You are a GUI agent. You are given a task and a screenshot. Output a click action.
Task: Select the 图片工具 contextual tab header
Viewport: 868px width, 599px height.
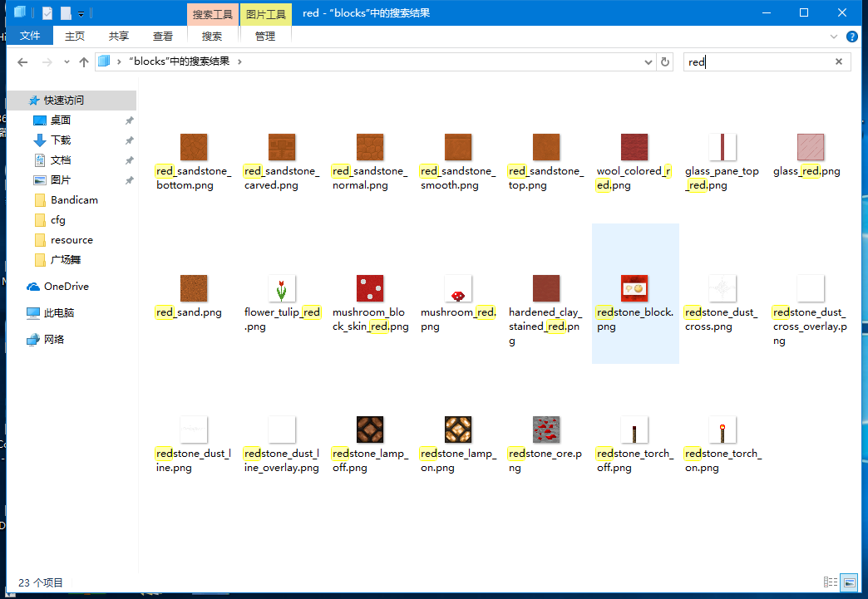click(x=266, y=14)
